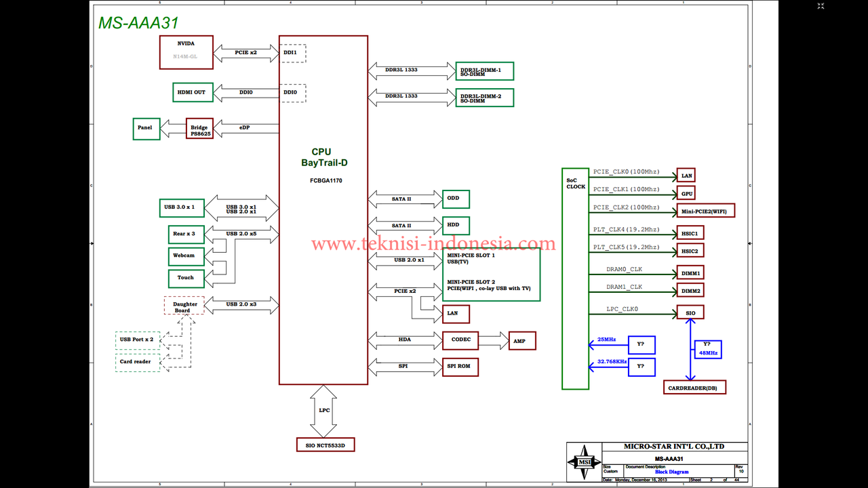
Task: Click the DRAM1_CLK signal label
Action: coord(625,287)
